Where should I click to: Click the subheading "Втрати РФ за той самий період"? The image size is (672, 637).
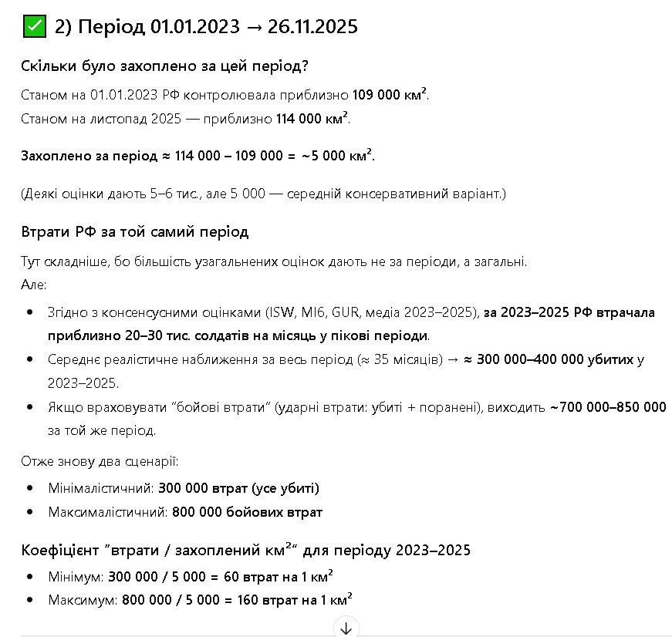click(x=134, y=232)
